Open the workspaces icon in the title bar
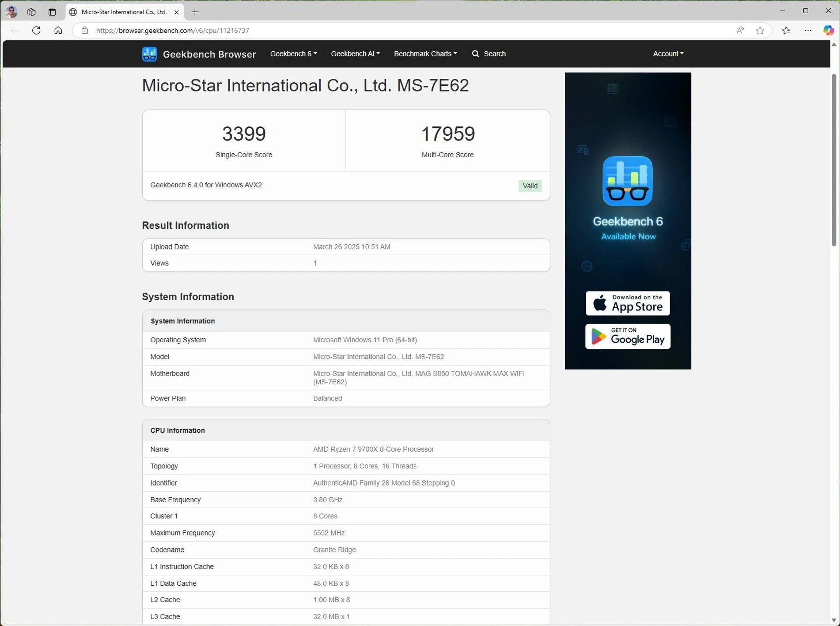 pyautogui.click(x=31, y=12)
